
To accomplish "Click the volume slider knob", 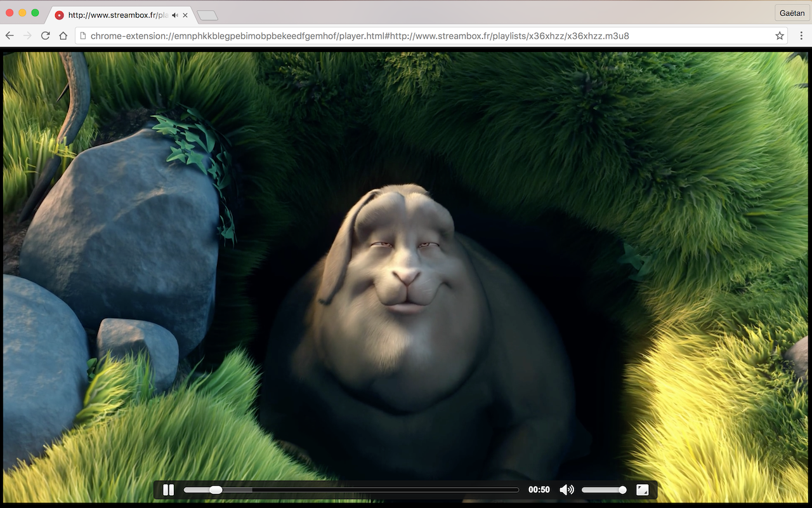I will (x=623, y=490).
